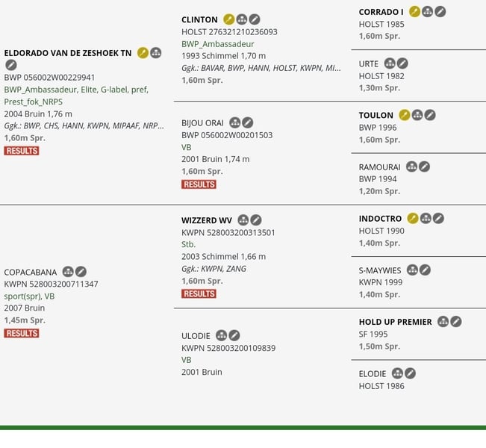Open the pedigree tree icon for CORRADO I
The image size is (486, 448).
click(x=428, y=12)
